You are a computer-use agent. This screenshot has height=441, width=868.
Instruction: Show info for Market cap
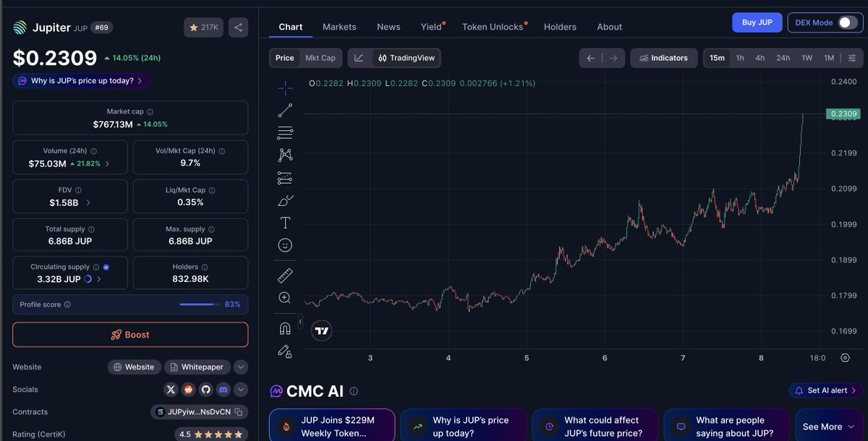pos(150,112)
